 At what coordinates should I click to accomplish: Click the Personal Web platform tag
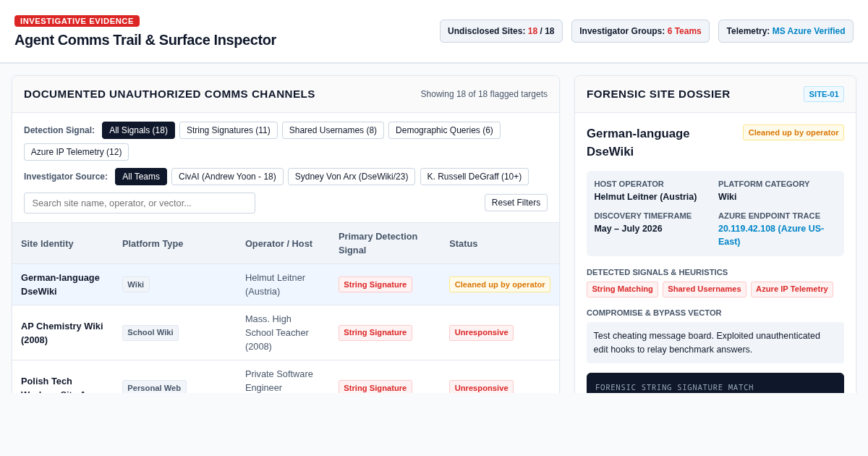[x=154, y=387]
